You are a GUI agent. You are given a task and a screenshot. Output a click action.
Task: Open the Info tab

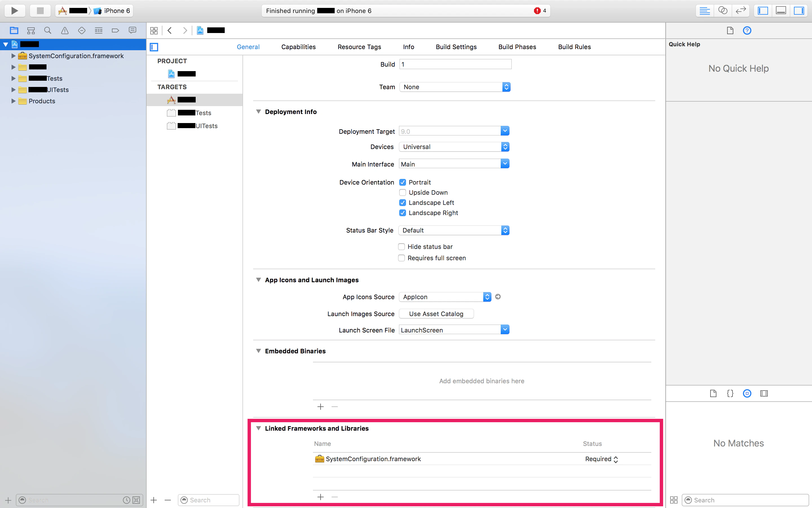(408, 47)
